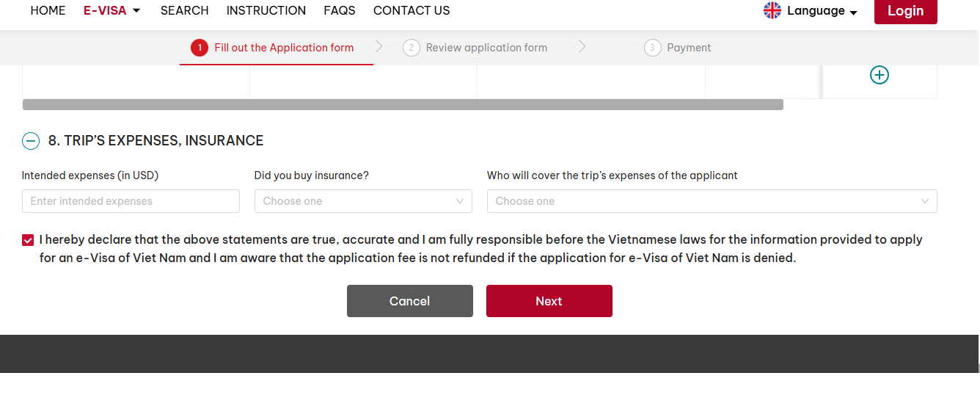Viewport: 980px width, 417px height.
Task: Click the UK flag language icon
Action: 772,10
